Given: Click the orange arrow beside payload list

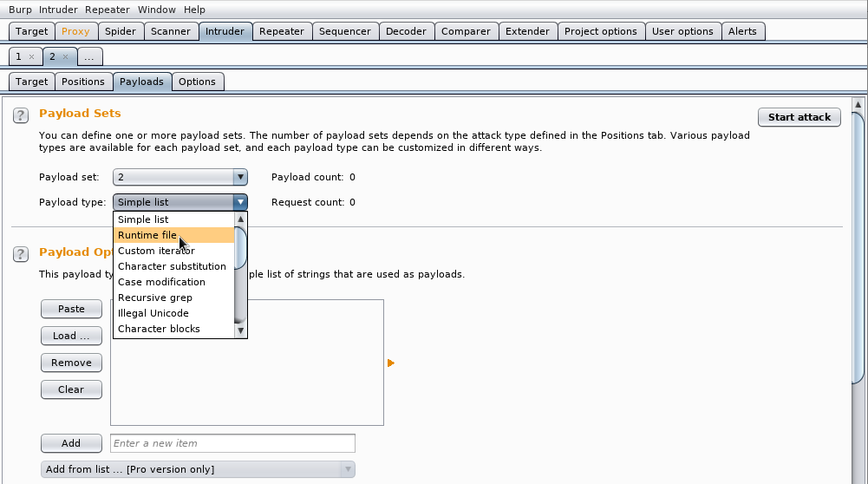Looking at the screenshot, I should click(391, 363).
